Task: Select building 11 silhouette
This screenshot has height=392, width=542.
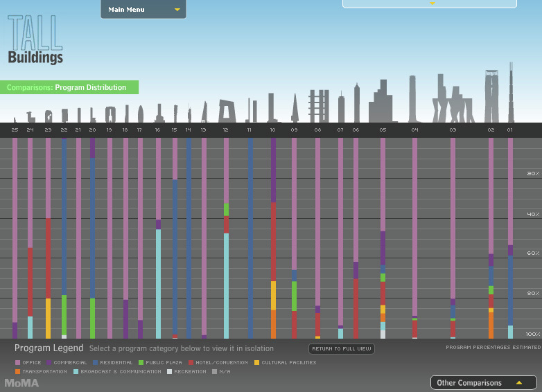Action: click(x=252, y=111)
